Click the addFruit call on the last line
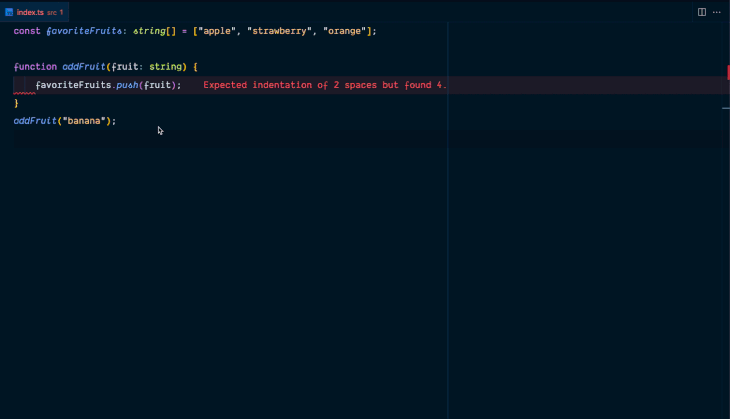This screenshot has width=730, height=419. (x=35, y=121)
